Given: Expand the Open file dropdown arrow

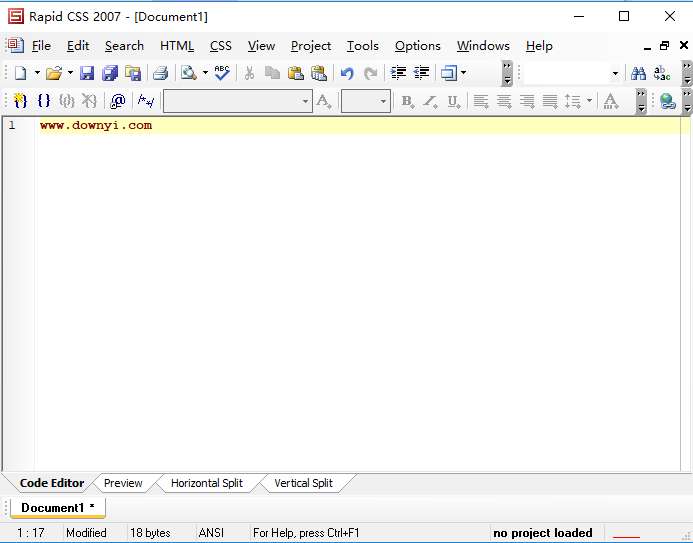Looking at the screenshot, I should pos(70,73).
